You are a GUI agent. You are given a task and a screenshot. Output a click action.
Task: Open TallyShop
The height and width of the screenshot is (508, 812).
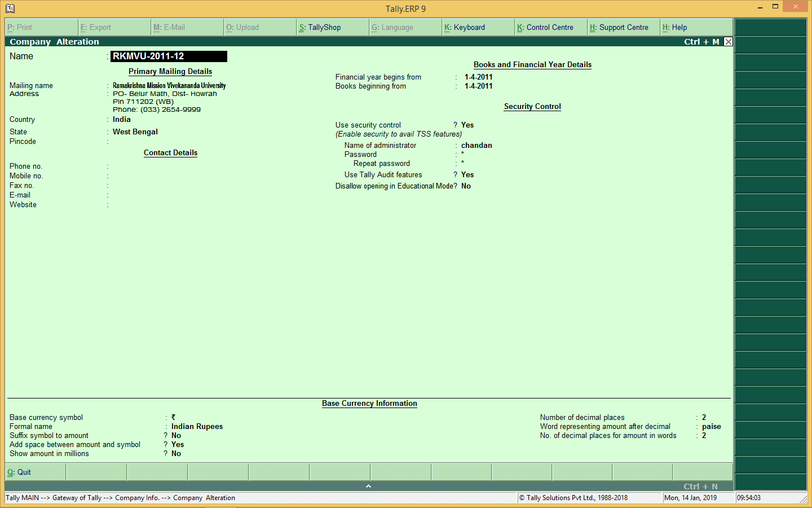pos(333,27)
